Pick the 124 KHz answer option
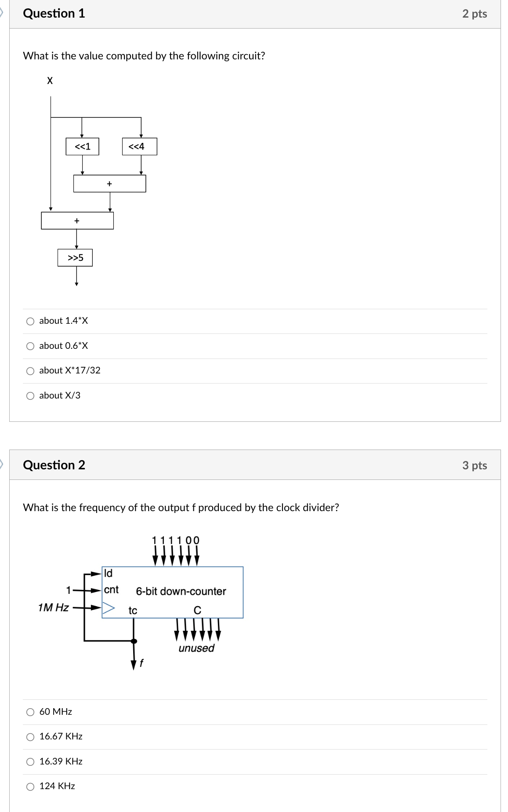This screenshot has width=508, height=812. (x=30, y=786)
